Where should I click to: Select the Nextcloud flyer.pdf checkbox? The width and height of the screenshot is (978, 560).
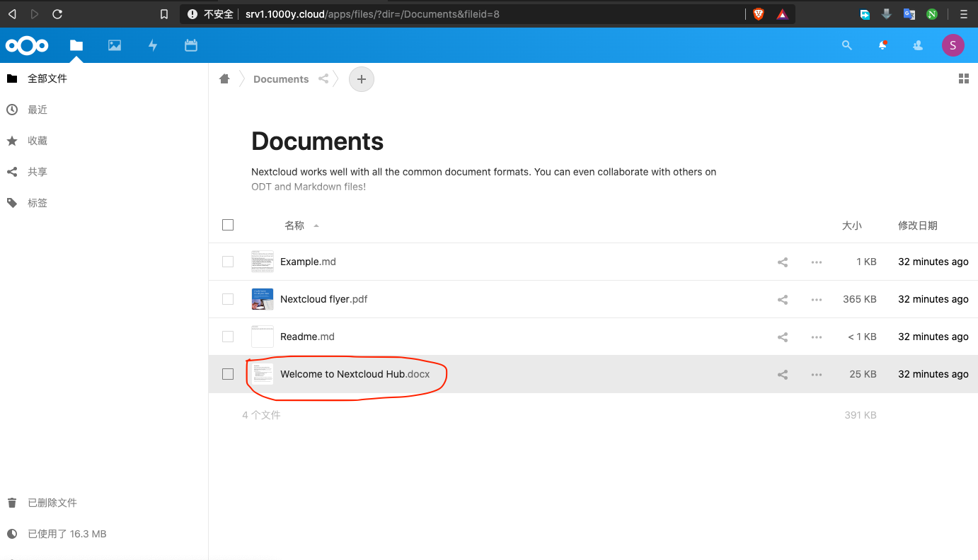(x=228, y=299)
